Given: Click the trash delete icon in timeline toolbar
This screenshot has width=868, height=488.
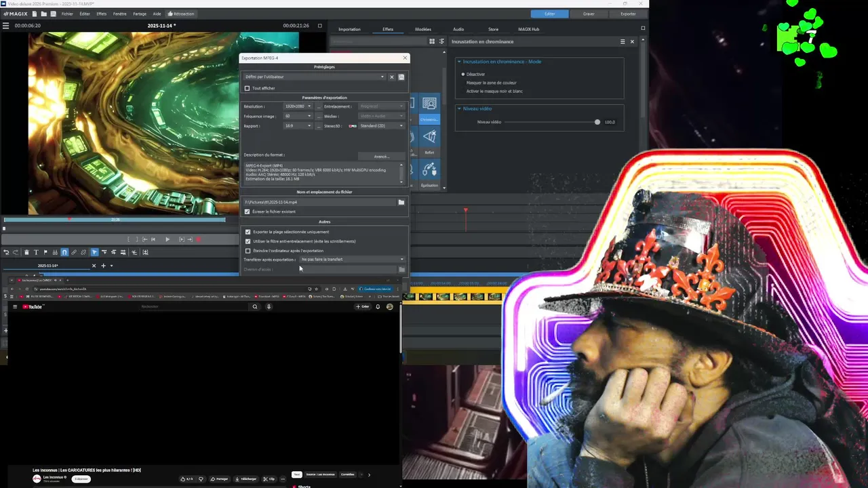Looking at the screenshot, I should (26, 252).
